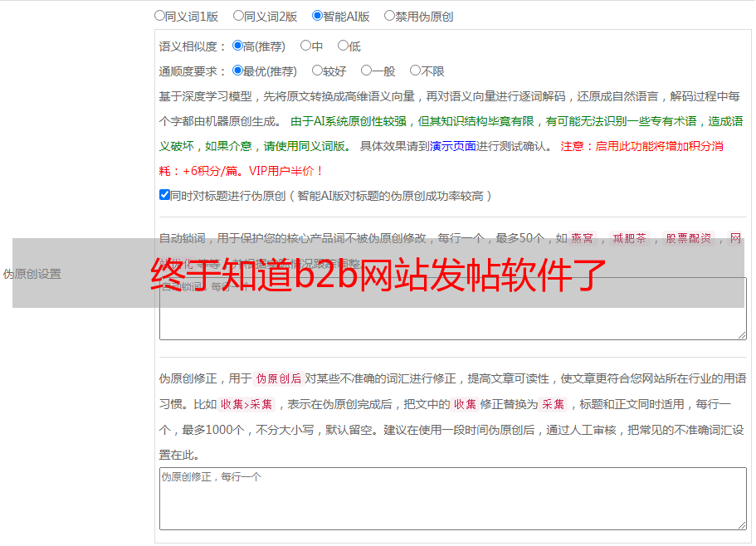Set 语义相似度 to 中
Viewport: 756px width, 546px height.
coord(305,46)
